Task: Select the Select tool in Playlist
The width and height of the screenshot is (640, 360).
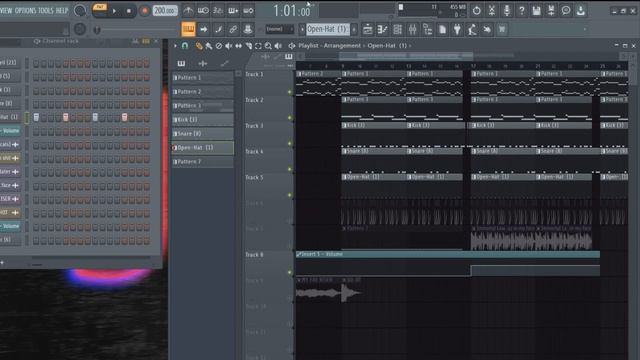Action: (x=258, y=46)
